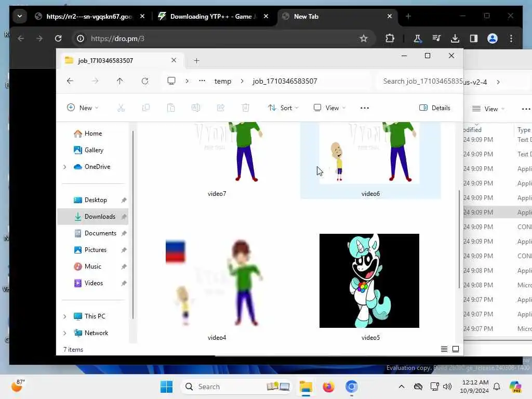Click the PC icon in address bar
The image size is (532, 399).
tap(171, 81)
